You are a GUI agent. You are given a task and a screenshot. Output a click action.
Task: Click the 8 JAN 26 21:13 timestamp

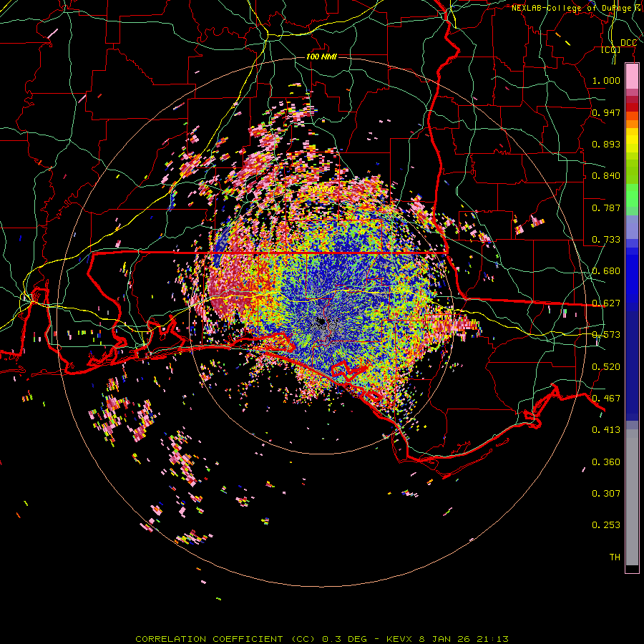[x=464, y=639]
